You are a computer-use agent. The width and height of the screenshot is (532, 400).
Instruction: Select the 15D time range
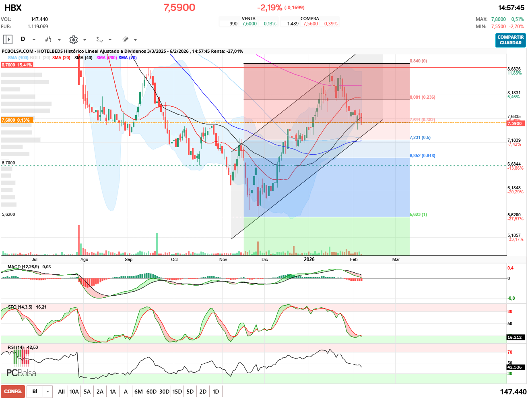tap(177, 392)
